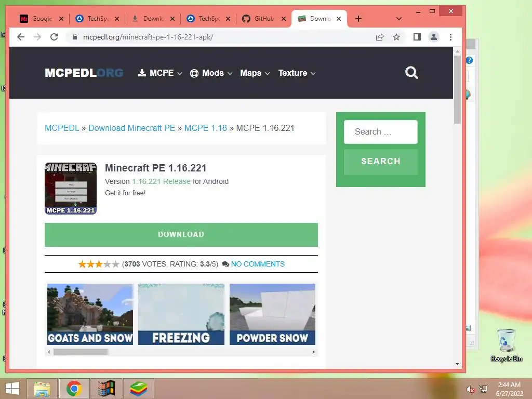Click the MCPEDL.ORG site logo
The width and height of the screenshot is (532, 399).
click(x=84, y=73)
